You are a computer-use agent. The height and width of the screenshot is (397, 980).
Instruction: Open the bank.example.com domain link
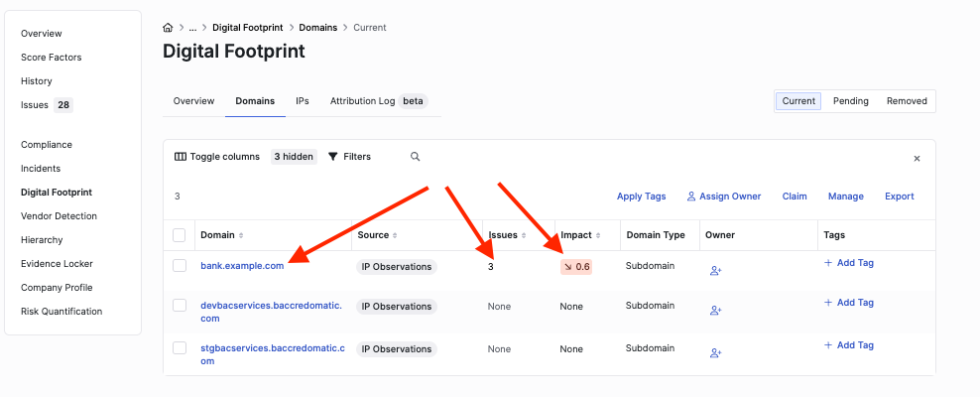coord(242,266)
